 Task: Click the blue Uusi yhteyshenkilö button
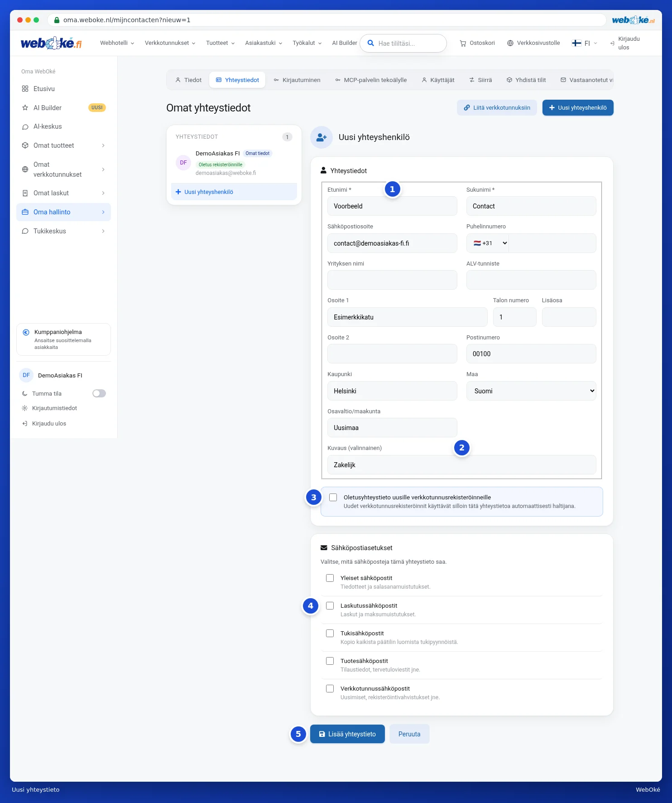coord(578,108)
